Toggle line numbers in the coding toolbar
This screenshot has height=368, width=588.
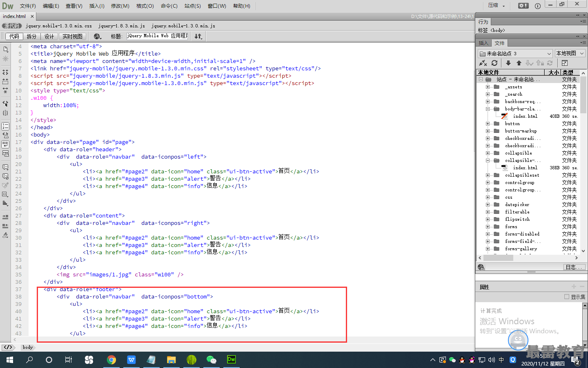[x=5, y=126]
